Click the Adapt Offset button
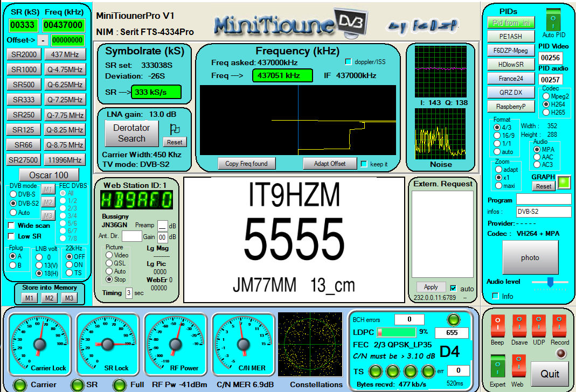The height and width of the screenshot is (392, 576). [x=330, y=163]
